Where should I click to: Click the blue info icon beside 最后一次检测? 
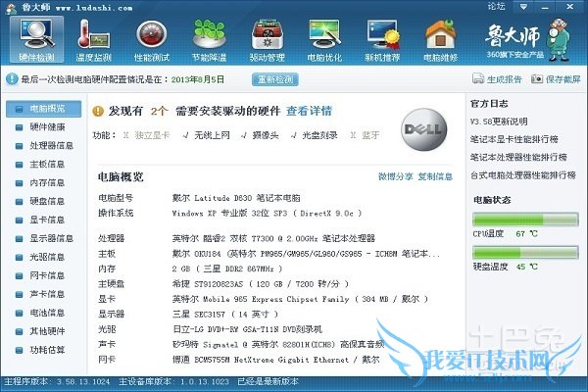(x=12, y=79)
